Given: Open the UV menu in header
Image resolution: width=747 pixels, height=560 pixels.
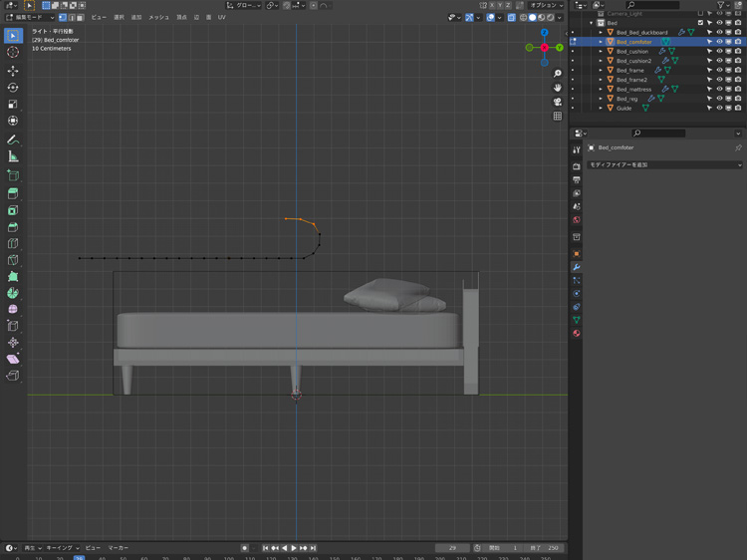Looking at the screenshot, I should 221,17.
